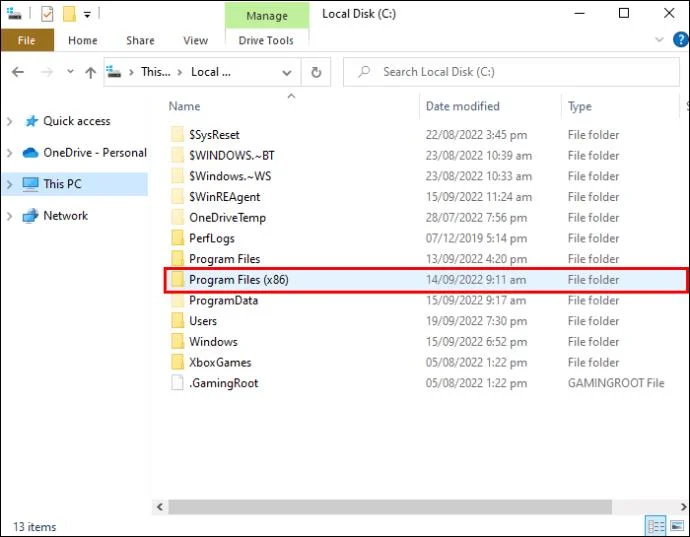The width and height of the screenshot is (690, 537).
Task: Expand the Network tree node
Action: point(10,216)
